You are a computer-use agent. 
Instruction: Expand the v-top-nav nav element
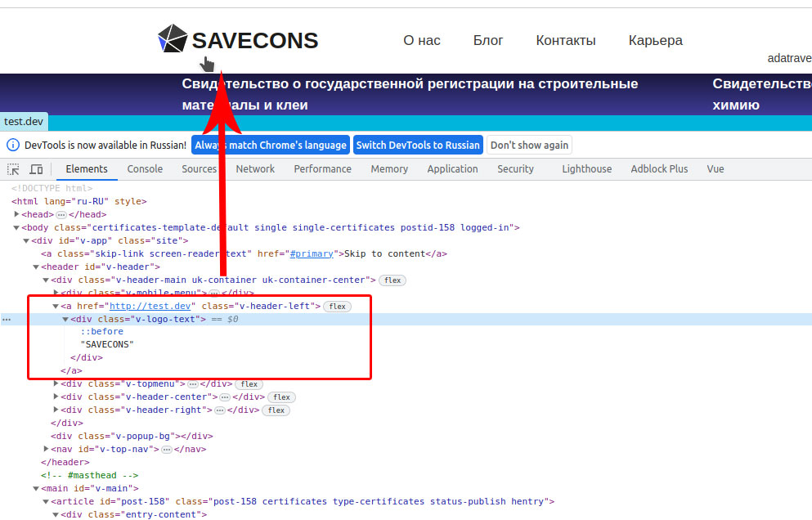click(x=47, y=449)
